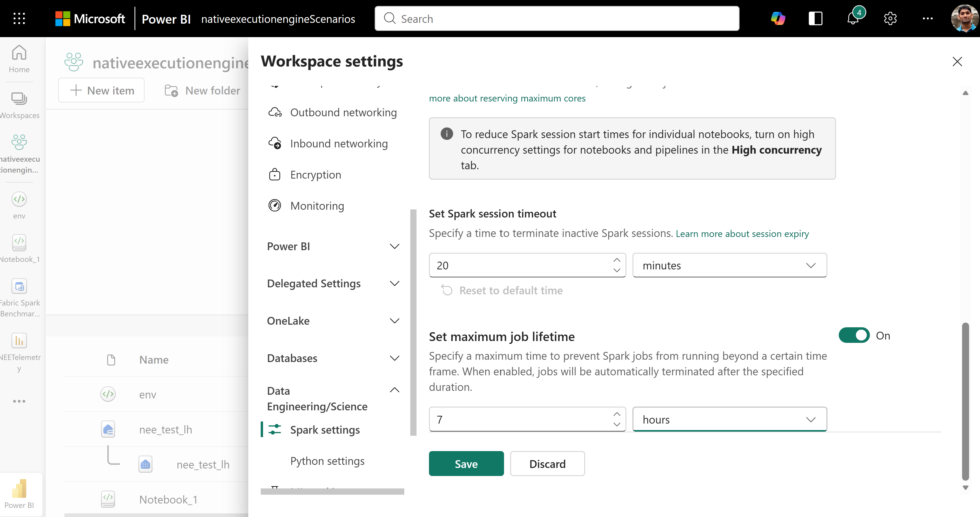
Task: Open the app launcher waffle icon
Action: [19, 18]
